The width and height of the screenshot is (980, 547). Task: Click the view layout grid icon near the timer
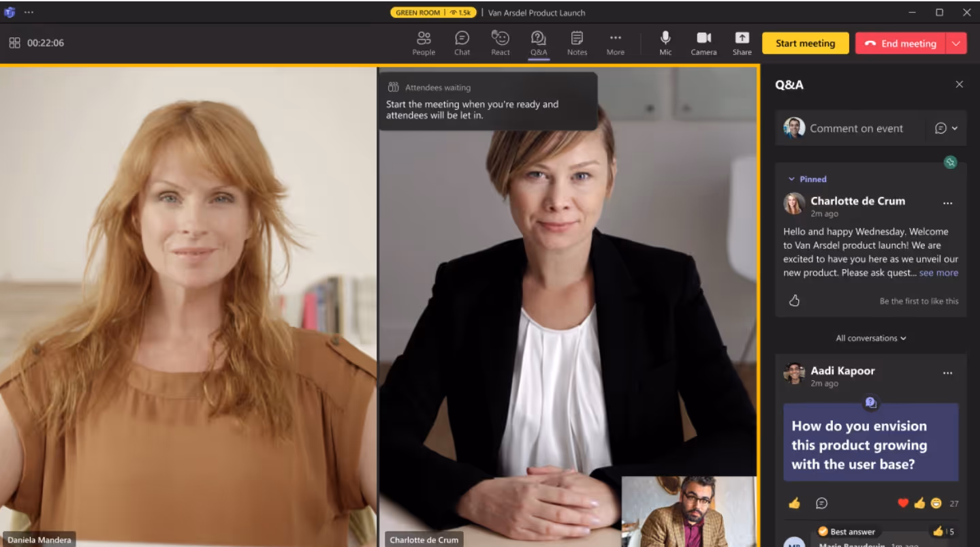tap(14, 43)
